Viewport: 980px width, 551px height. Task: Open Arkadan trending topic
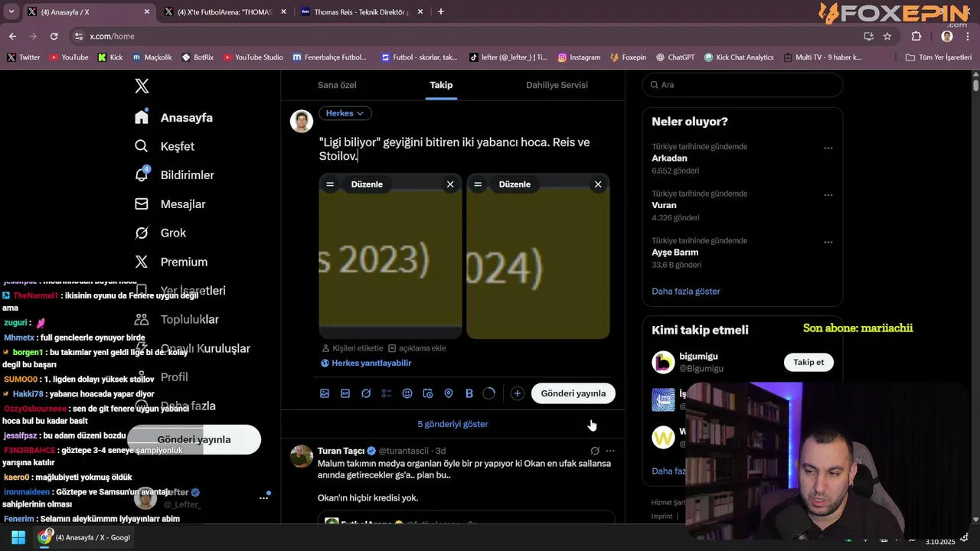[669, 158]
